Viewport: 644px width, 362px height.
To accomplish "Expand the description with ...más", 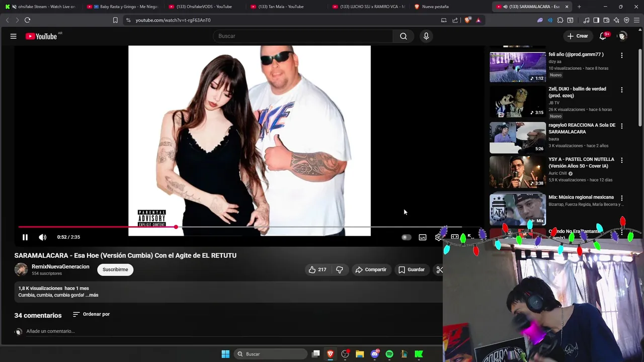I will point(92,295).
